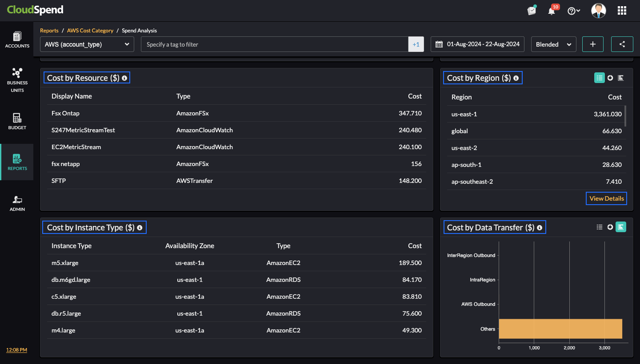
Task: Switch Cost by Region to donut chart view
Action: [x=610, y=78]
